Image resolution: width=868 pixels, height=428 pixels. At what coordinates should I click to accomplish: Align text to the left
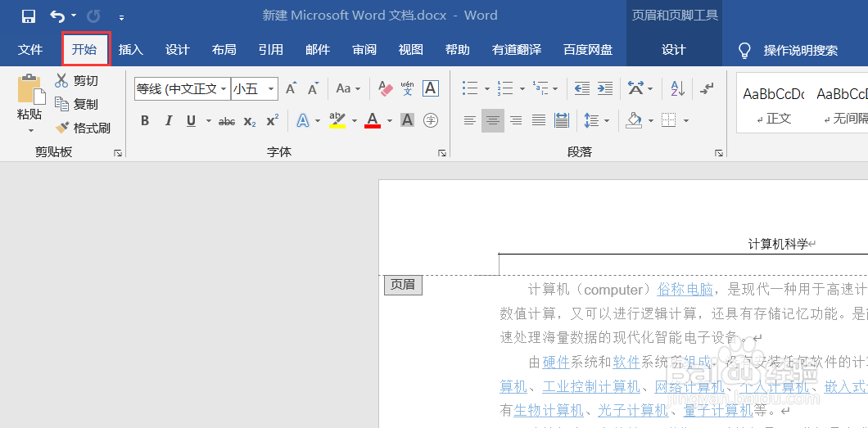click(470, 120)
